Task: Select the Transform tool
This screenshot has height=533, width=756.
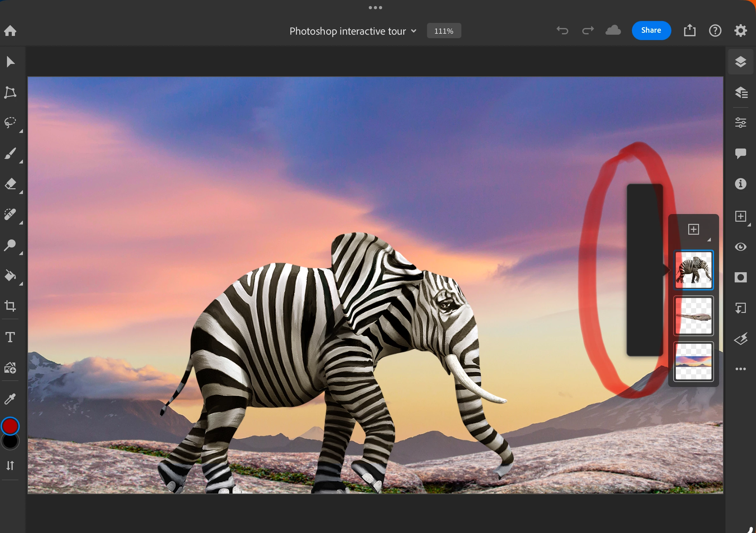Action: coord(10,93)
